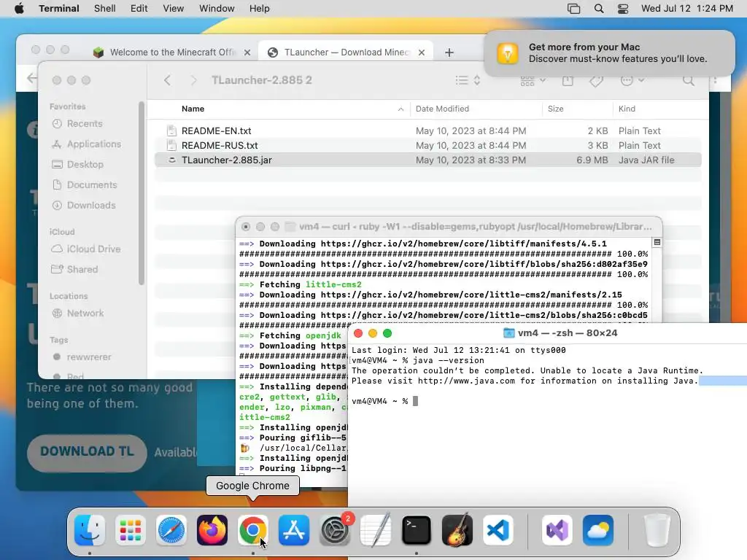Click Stage Manager icon in menu bar

coord(573,9)
